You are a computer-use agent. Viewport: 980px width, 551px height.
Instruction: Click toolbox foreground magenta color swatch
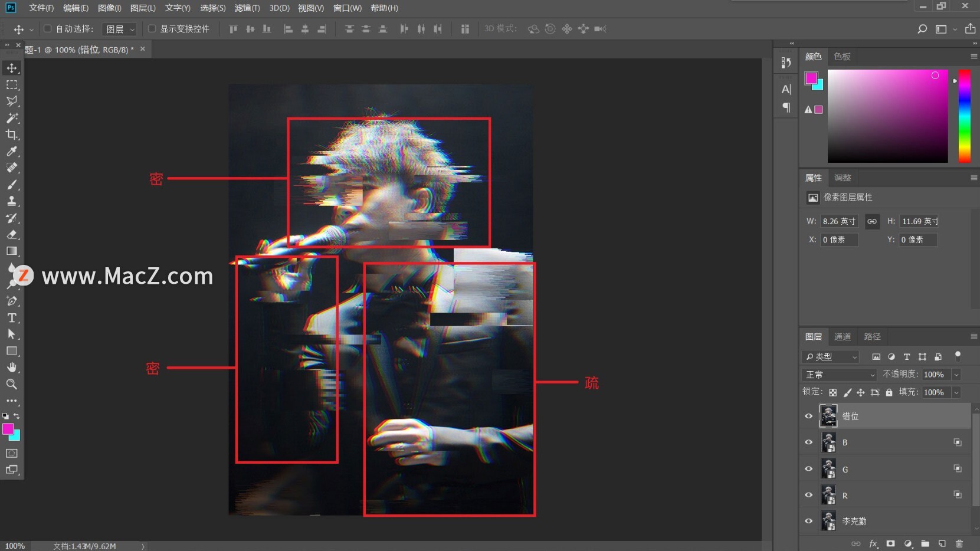point(8,429)
